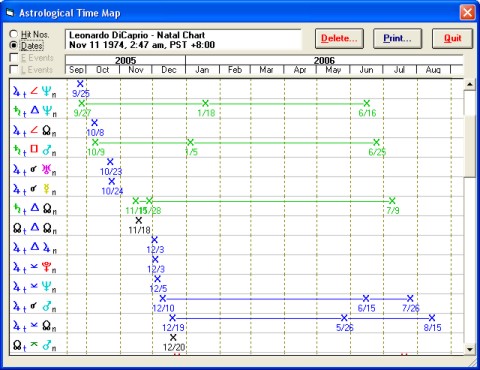Click the 5/26 hit marker
This screenshot has width=480, height=370.
click(344, 318)
